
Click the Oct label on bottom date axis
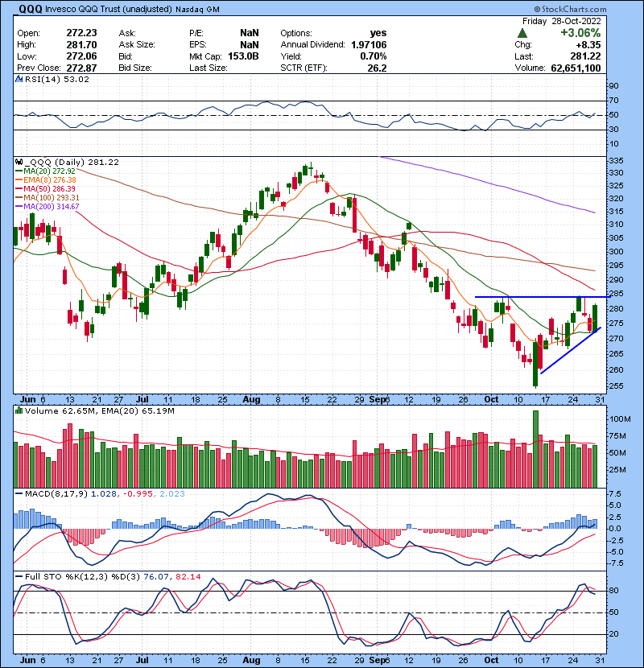[x=491, y=660]
